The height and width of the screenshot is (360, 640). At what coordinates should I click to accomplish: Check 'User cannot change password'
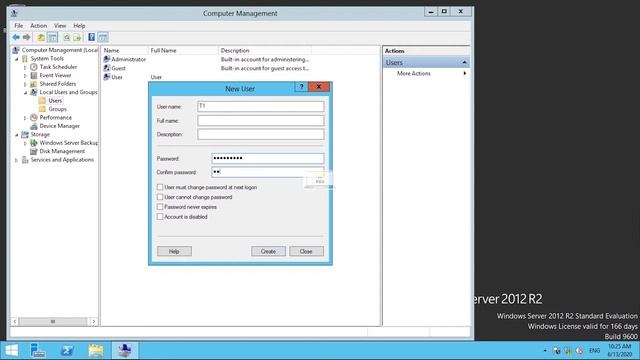pyautogui.click(x=160, y=197)
